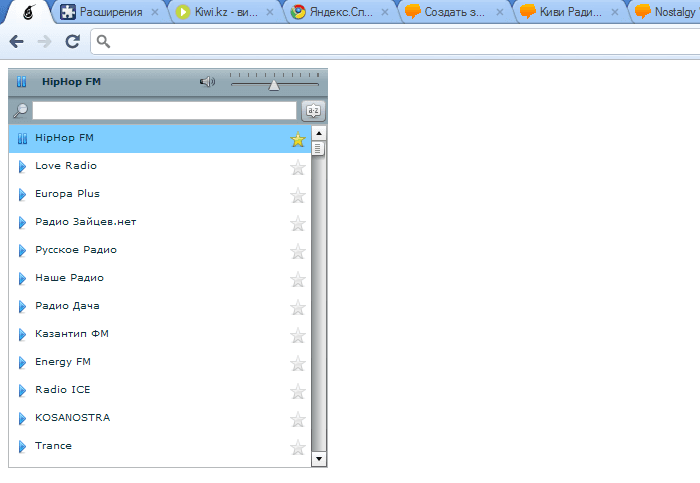Favorite the Казантип ФМ station

[297, 336]
